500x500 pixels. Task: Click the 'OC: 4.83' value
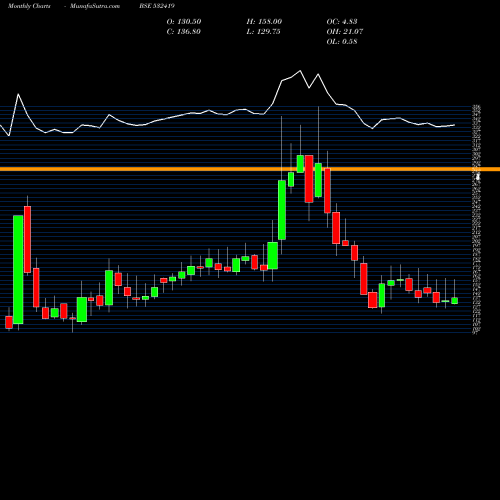click(342, 22)
